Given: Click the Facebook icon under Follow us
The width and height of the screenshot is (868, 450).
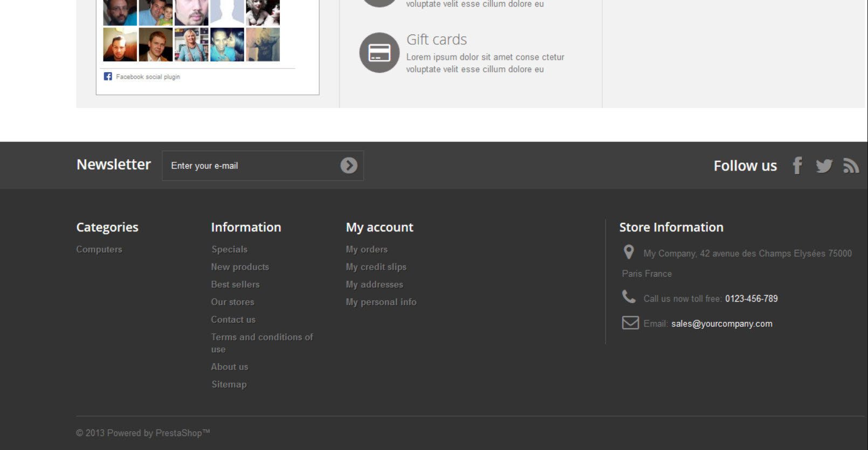Looking at the screenshot, I should (797, 166).
